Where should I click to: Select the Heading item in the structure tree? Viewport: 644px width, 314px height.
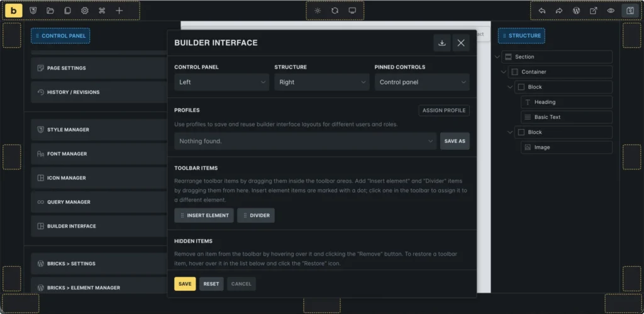pyautogui.click(x=567, y=102)
